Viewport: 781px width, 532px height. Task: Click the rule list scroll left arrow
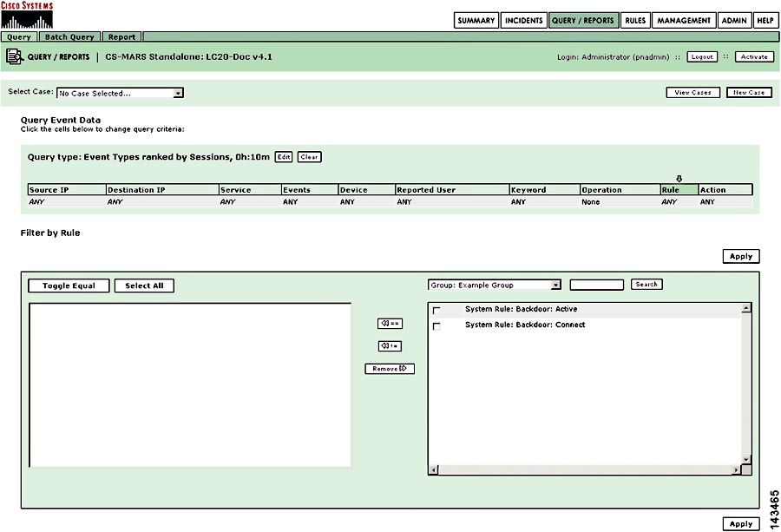pos(434,470)
